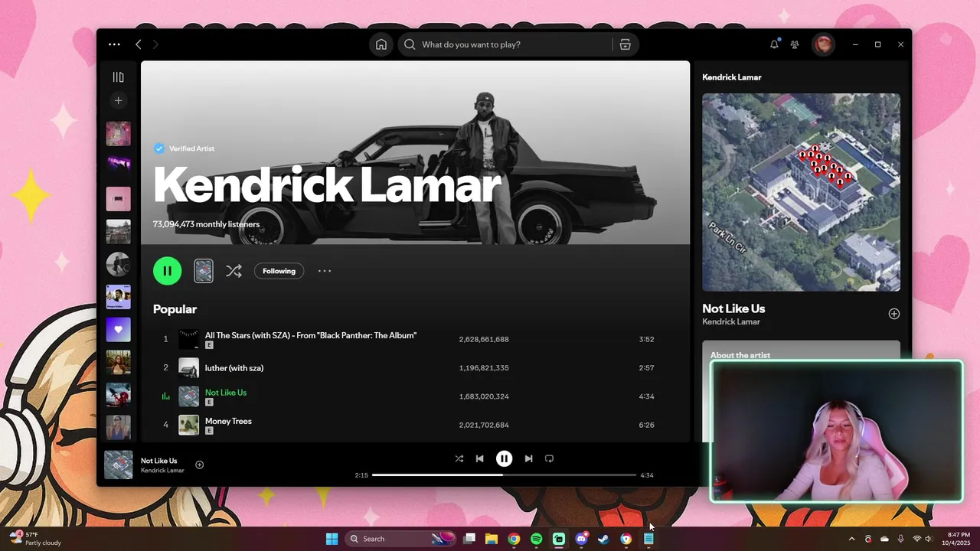
Task: Click the Verified Artist badge
Action: tap(184, 148)
